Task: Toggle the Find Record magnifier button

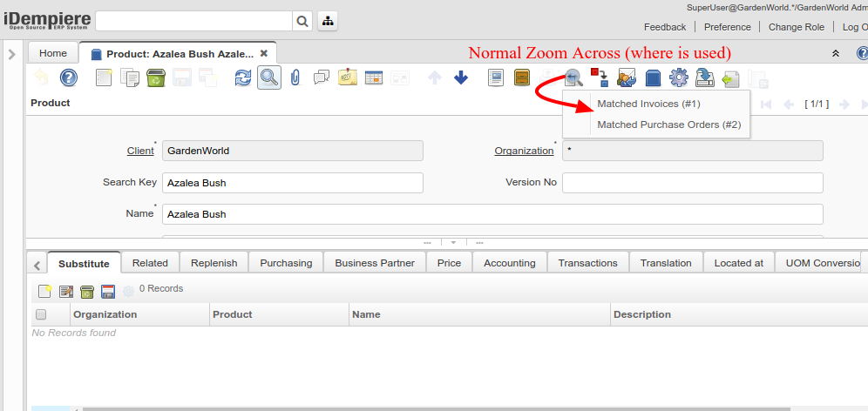Action: (269, 77)
